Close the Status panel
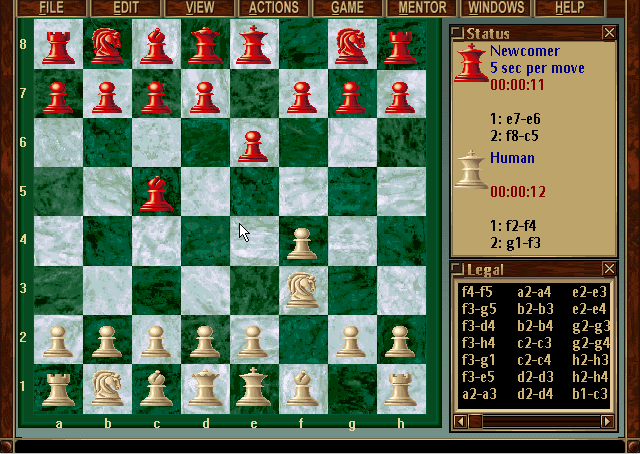The image size is (640, 454). click(x=608, y=33)
